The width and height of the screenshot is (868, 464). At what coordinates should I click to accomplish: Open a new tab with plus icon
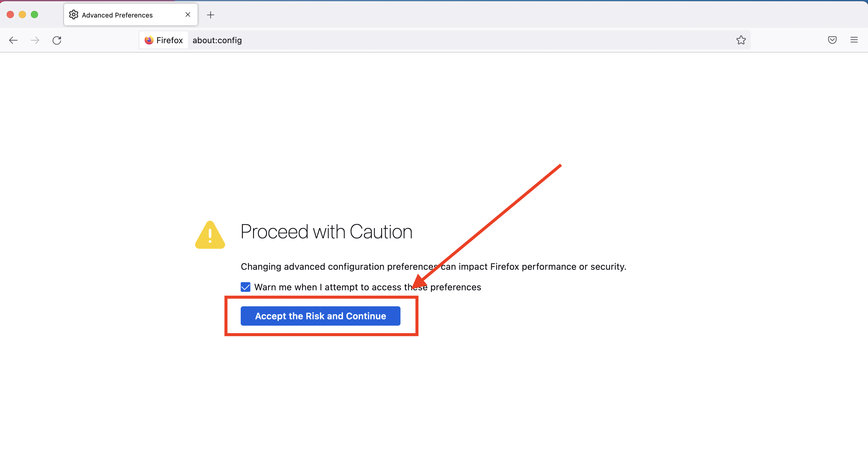pos(211,15)
